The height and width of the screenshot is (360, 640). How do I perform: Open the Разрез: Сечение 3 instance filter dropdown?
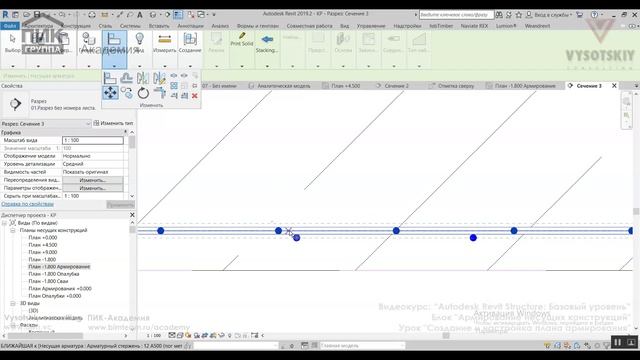pyautogui.click(x=46, y=124)
